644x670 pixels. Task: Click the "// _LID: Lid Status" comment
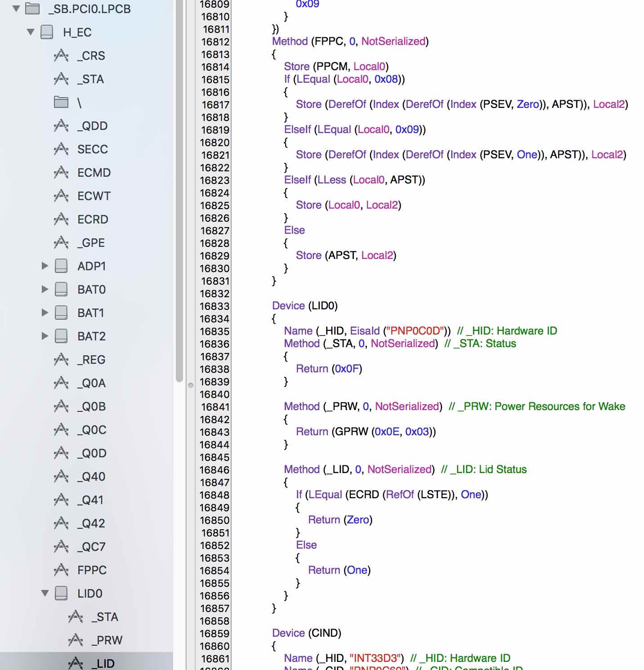pos(484,469)
